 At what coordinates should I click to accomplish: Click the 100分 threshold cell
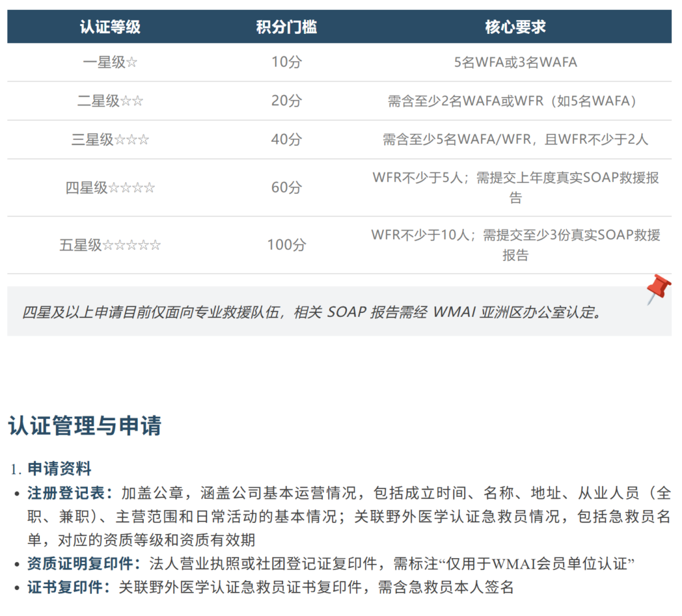point(286,245)
